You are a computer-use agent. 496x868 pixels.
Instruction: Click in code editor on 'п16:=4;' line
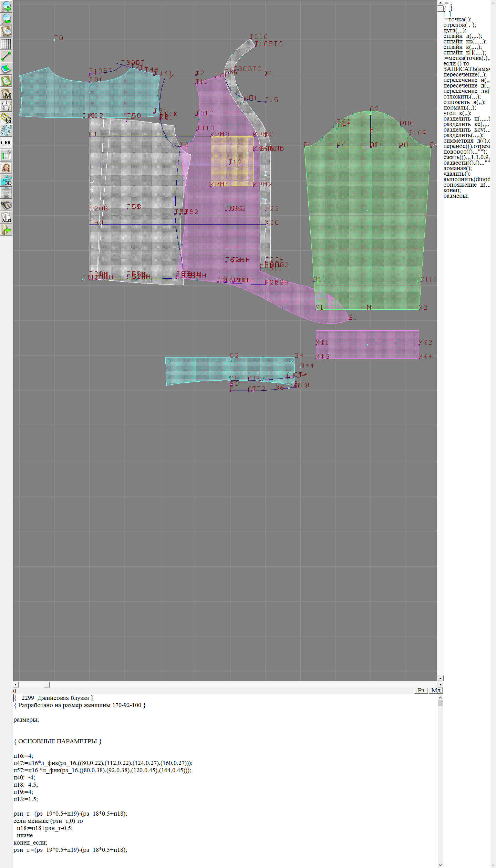click(23, 756)
